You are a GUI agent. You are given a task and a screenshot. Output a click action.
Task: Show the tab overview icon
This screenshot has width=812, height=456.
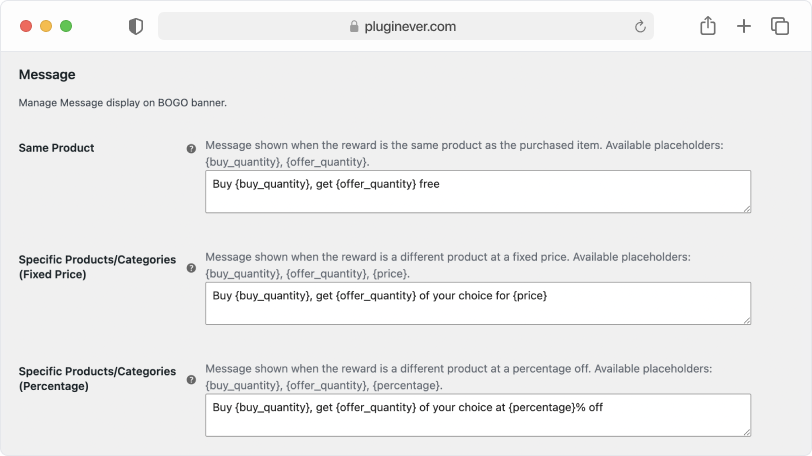click(780, 26)
